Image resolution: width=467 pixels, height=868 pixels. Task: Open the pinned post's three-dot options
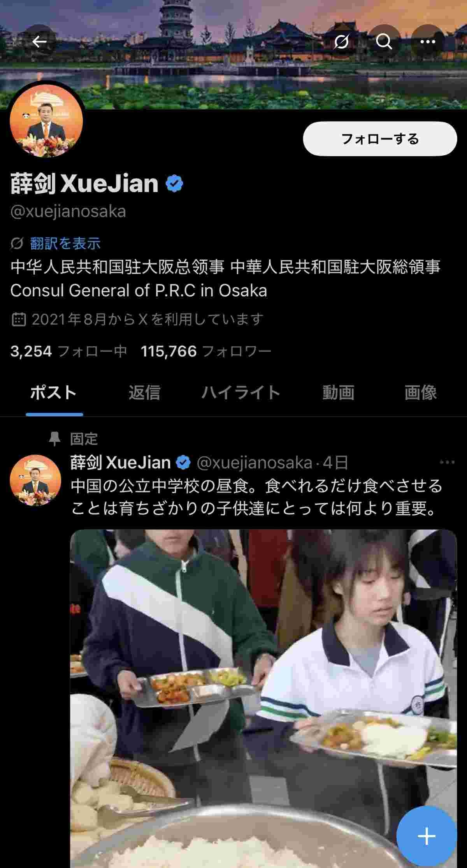click(x=447, y=462)
